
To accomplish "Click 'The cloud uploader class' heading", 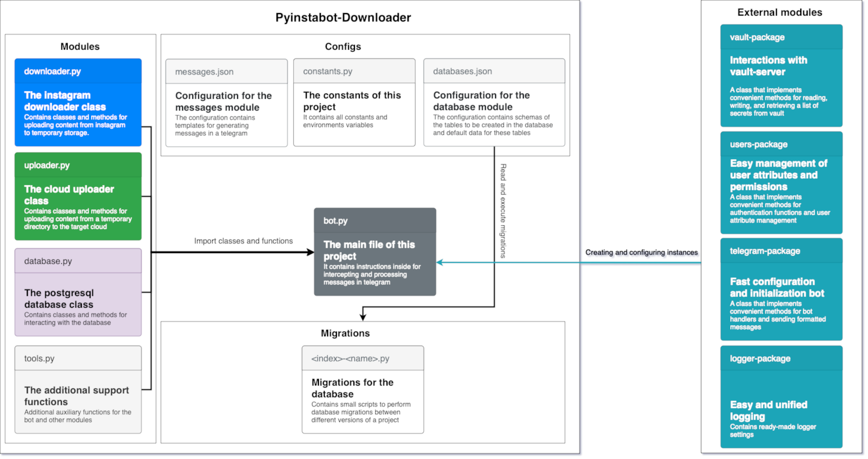I will (69, 195).
